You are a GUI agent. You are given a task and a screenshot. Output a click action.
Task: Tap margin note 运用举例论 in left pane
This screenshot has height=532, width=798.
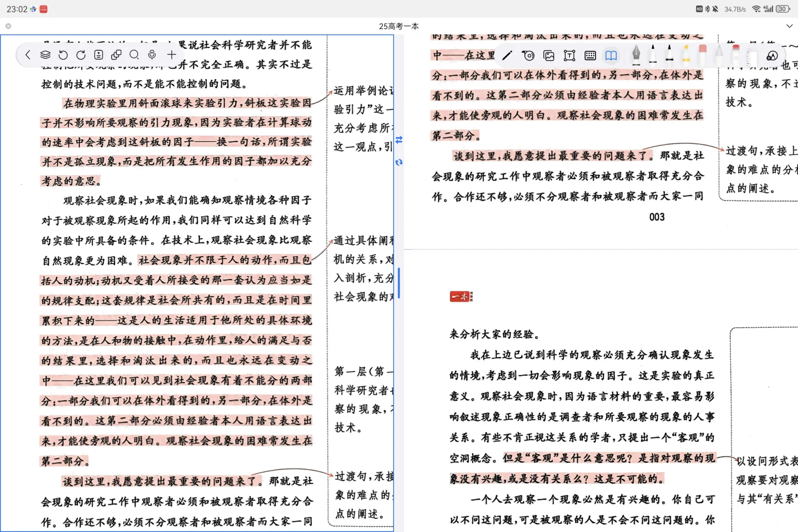(364, 91)
